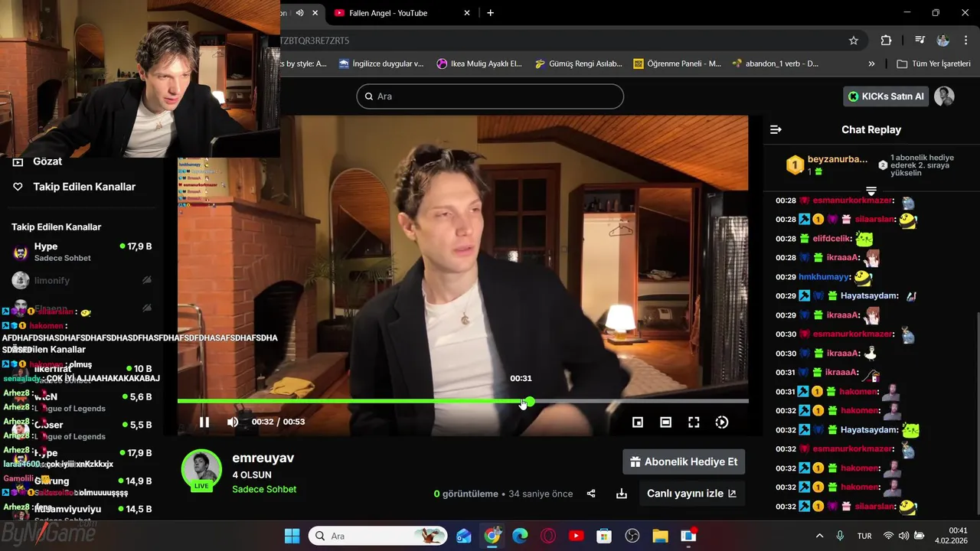
Task: Open Hype channel with 17,9 B viewers
Action: tap(82, 252)
